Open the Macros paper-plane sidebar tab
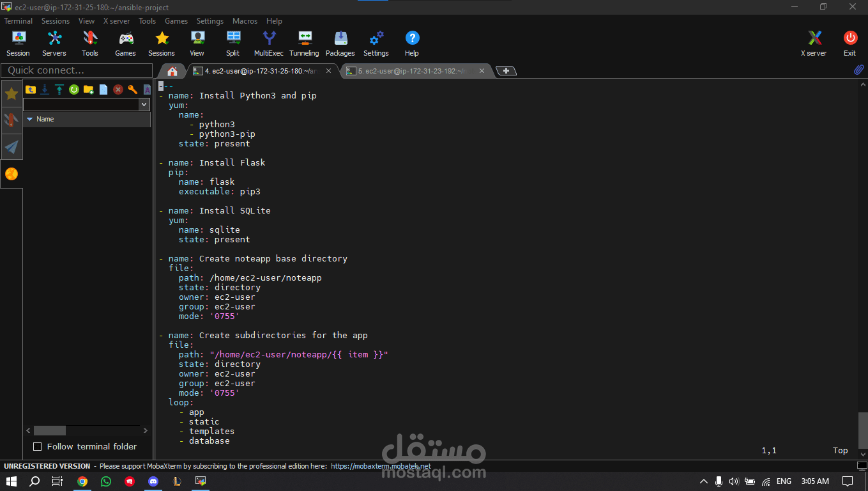This screenshot has width=868, height=491. (11, 147)
